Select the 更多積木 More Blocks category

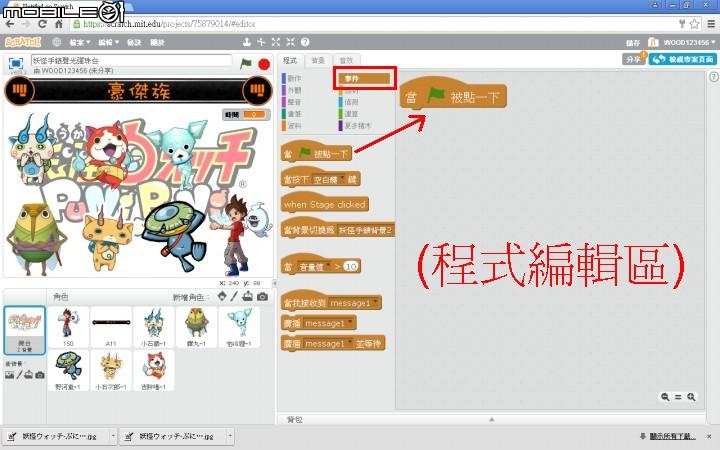pyautogui.click(x=356, y=125)
